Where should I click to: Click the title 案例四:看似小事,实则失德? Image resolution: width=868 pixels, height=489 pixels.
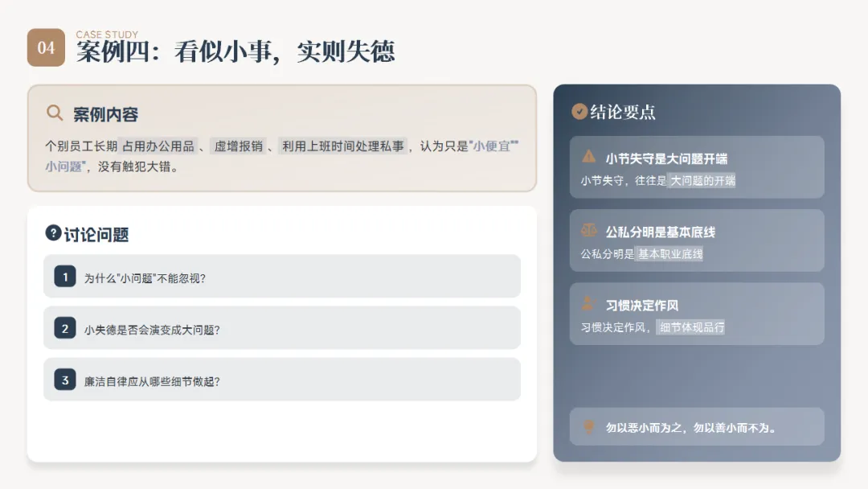click(x=235, y=52)
